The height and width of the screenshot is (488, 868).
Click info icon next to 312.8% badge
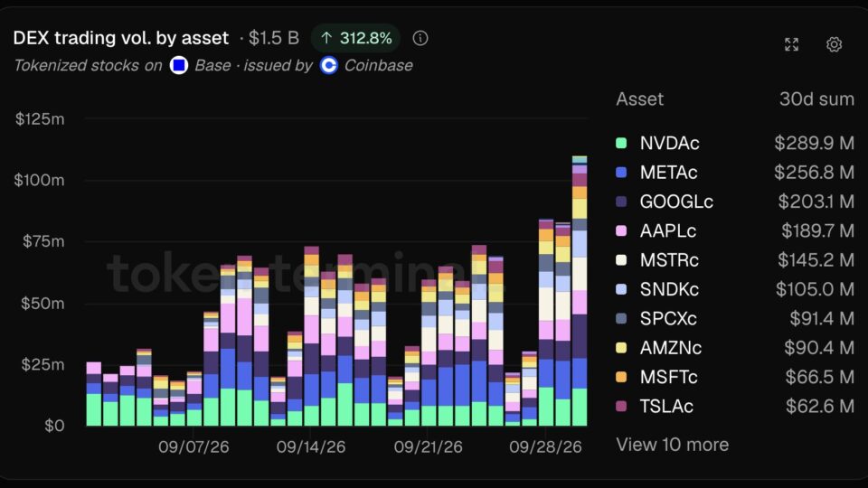tap(420, 38)
